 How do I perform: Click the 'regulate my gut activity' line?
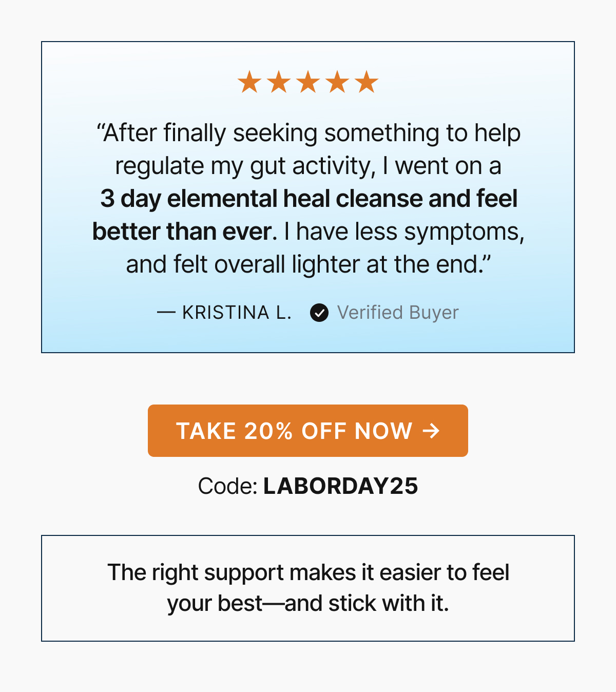(308, 166)
